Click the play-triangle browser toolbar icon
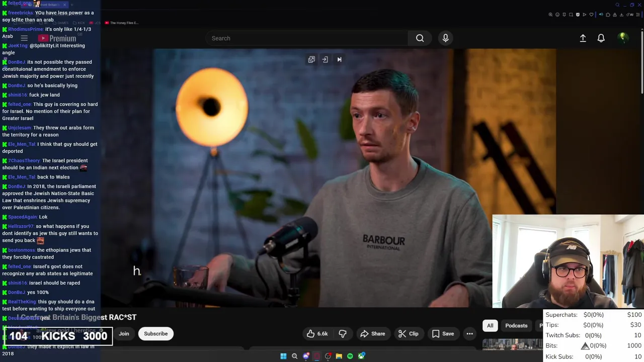This screenshot has height=362, width=644. click(x=584, y=15)
